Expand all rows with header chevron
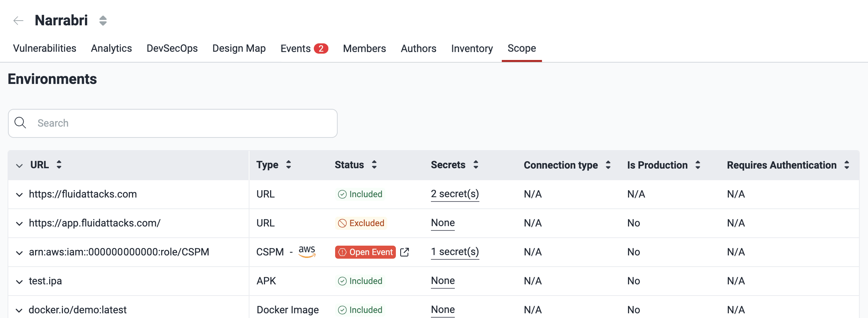 coord(19,166)
